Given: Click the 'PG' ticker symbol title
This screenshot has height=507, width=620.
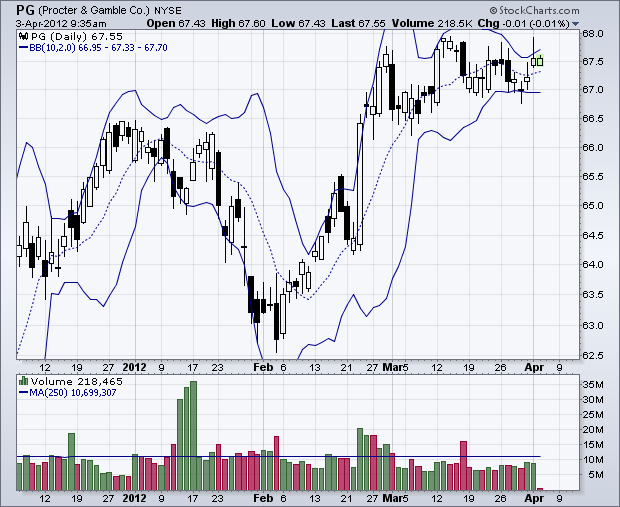Looking at the screenshot, I should coord(25,10).
